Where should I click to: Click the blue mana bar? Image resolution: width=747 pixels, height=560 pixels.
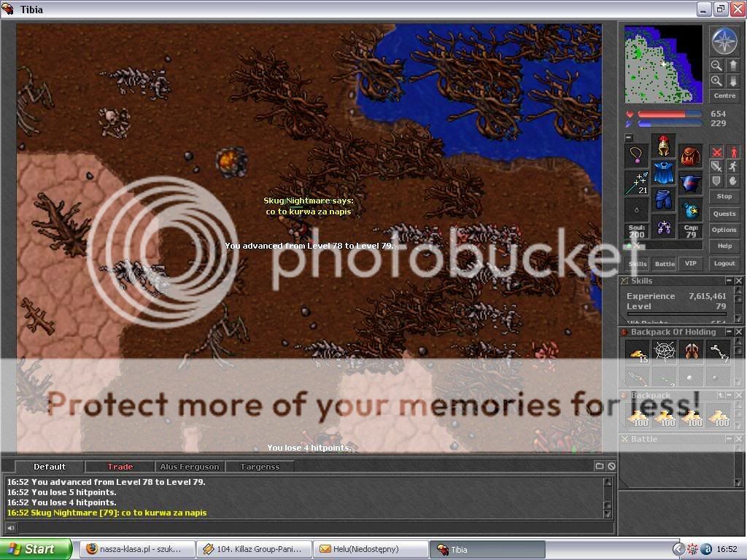[670, 124]
